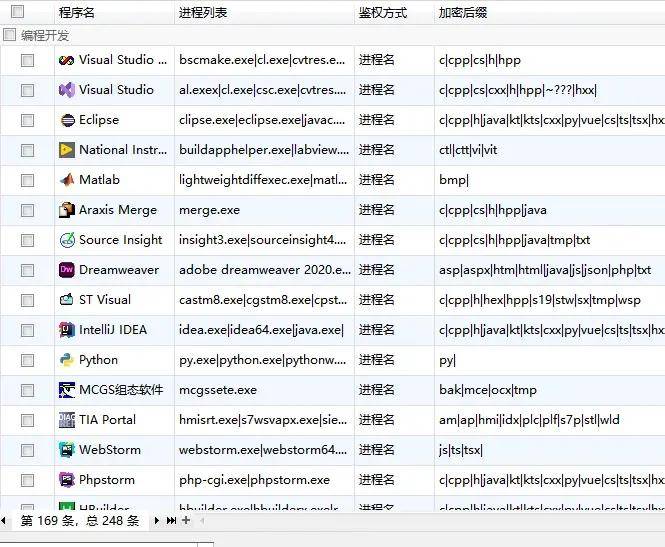Select the hmisrt.exe|s7wsvapx.exe process cell

pyautogui.click(x=263, y=420)
